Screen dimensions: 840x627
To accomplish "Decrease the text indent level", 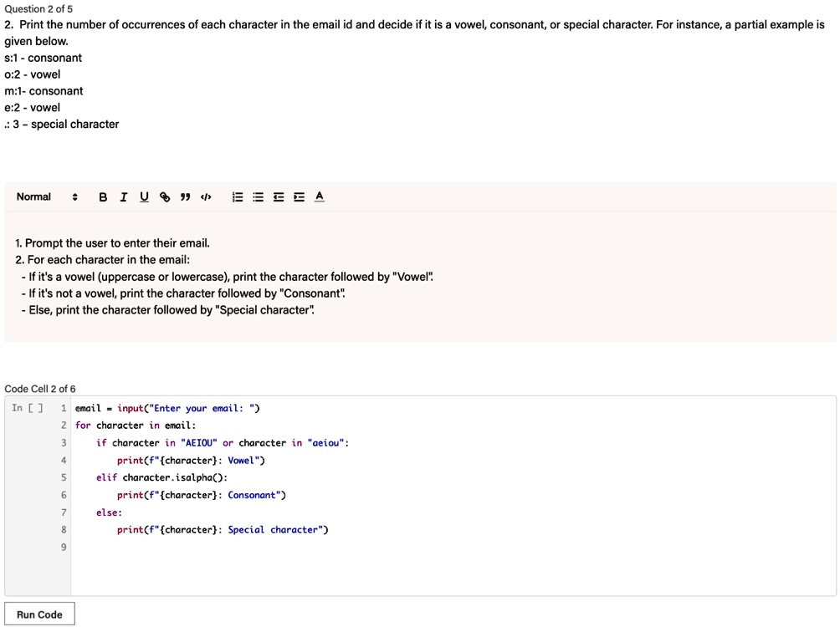I will (x=278, y=196).
